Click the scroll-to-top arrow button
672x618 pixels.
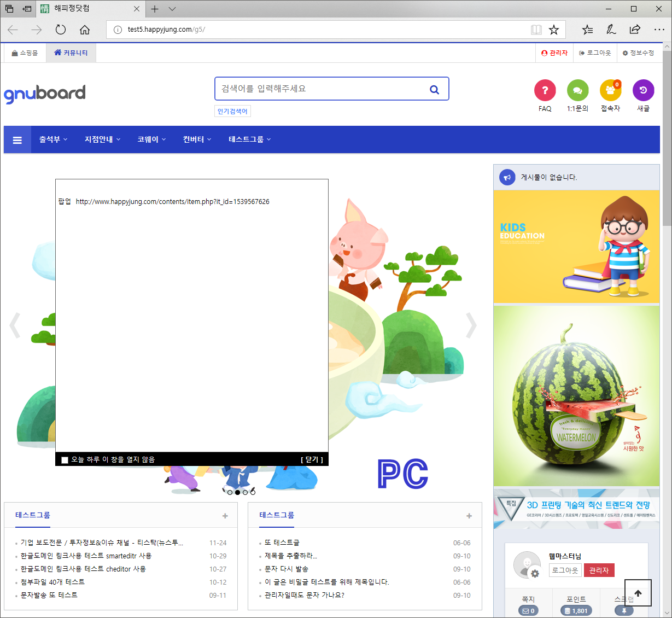pyautogui.click(x=638, y=593)
